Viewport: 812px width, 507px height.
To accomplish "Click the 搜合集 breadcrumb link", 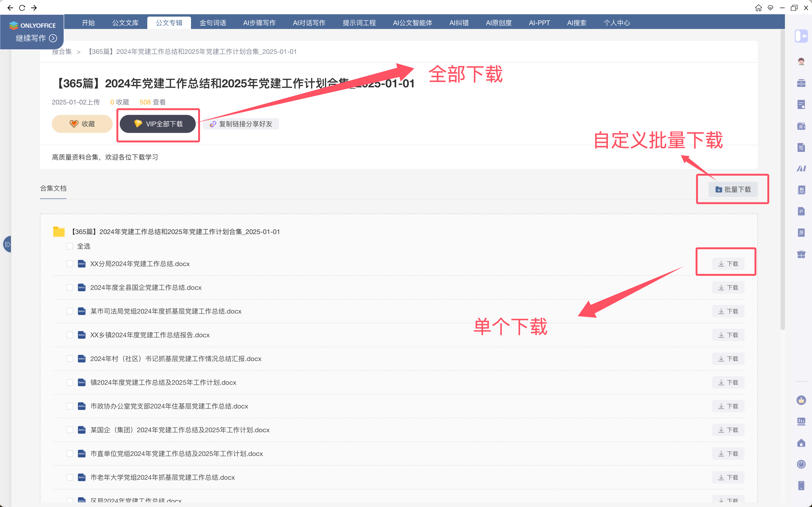I will (62, 52).
